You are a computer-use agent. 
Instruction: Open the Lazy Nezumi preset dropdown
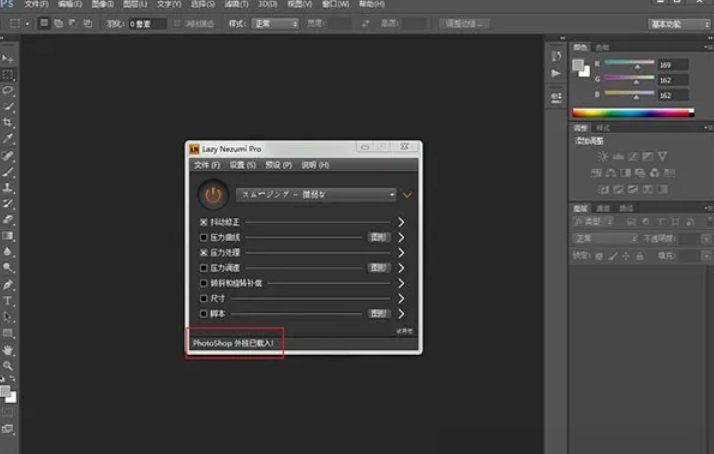pyautogui.click(x=316, y=195)
